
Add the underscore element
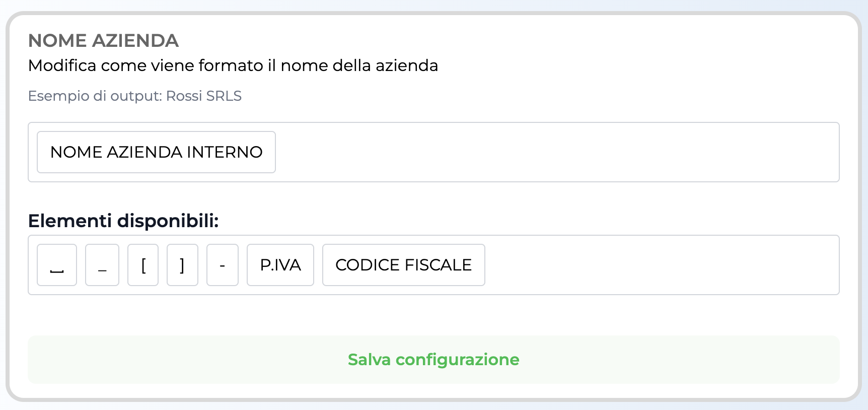pyautogui.click(x=102, y=265)
